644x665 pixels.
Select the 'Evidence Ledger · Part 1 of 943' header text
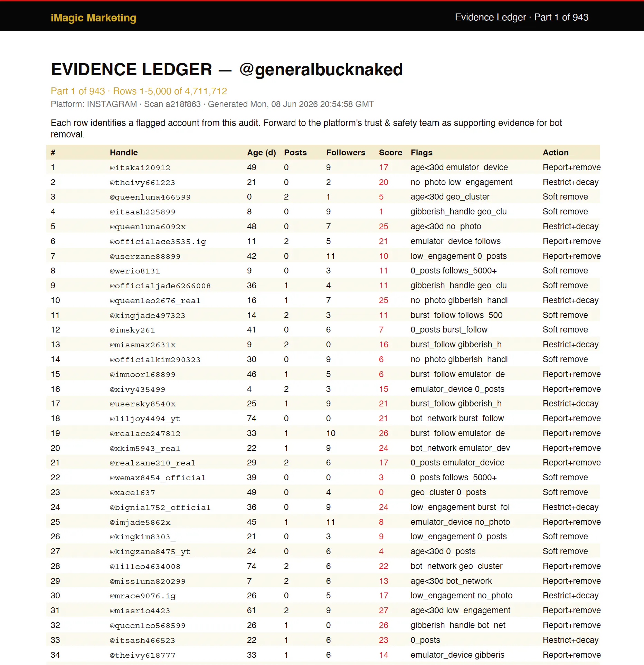[521, 17]
